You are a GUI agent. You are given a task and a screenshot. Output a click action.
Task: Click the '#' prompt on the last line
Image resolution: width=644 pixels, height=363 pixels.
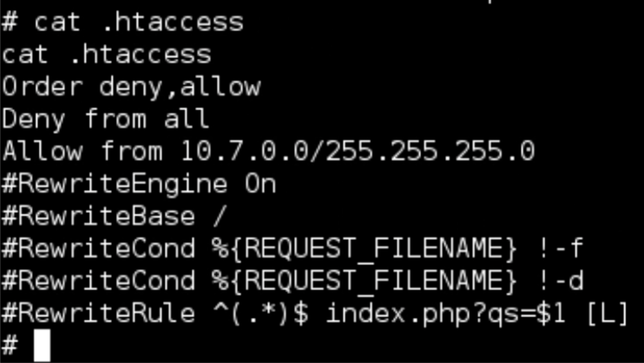coord(10,345)
